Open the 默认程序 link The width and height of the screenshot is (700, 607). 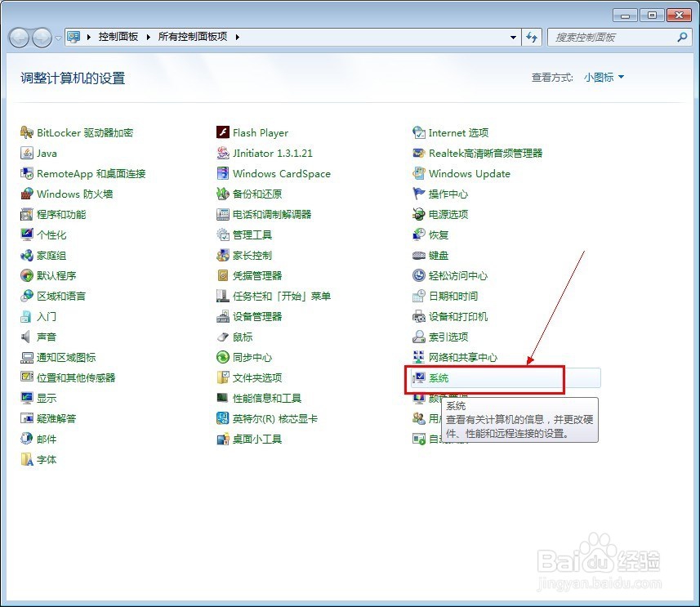(x=56, y=275)
